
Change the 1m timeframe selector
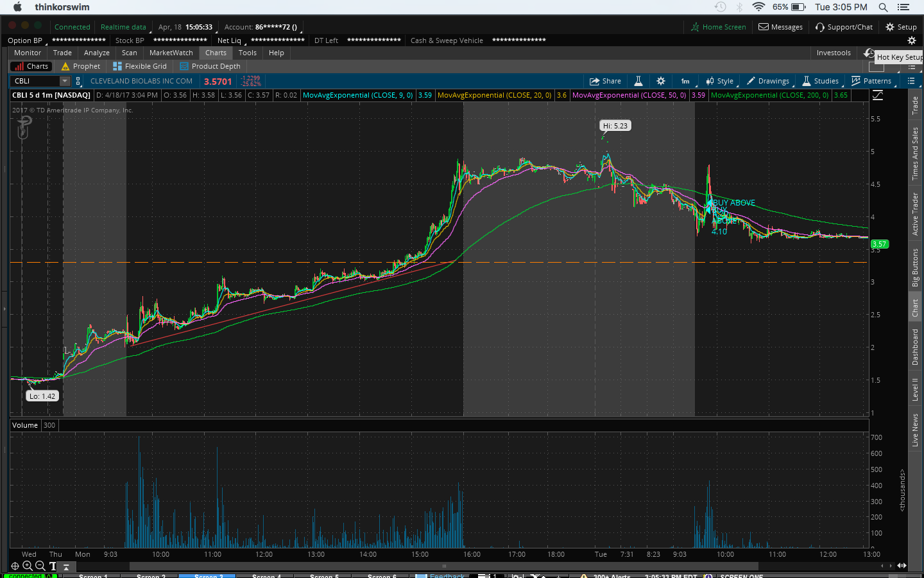685,81
